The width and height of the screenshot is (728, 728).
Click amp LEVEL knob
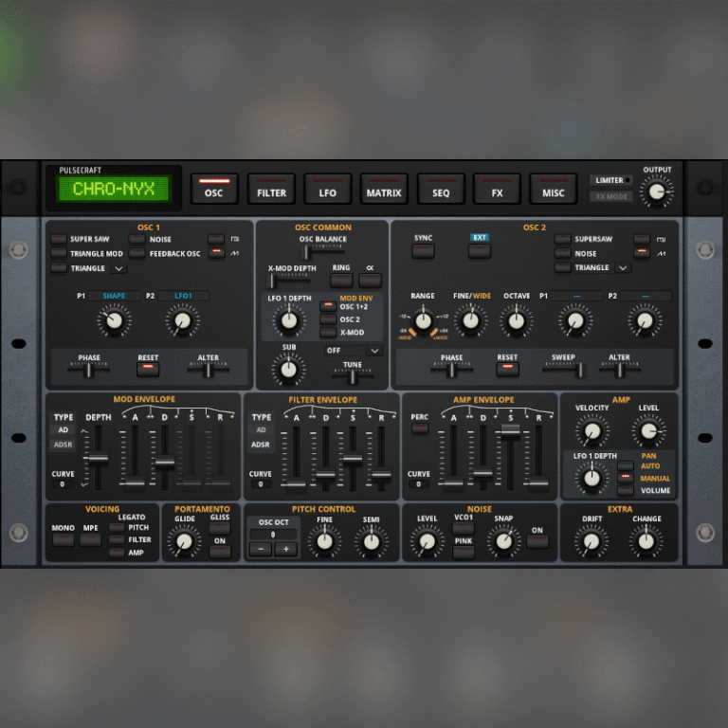648,431
